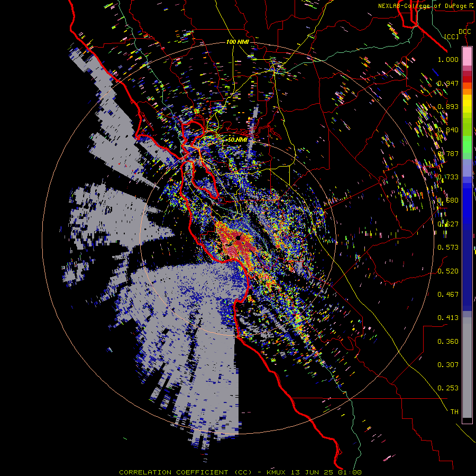Viewport: 476px width, 476px height.
Task: Click the 50 NMI range ring label
Action: (237, 140)
